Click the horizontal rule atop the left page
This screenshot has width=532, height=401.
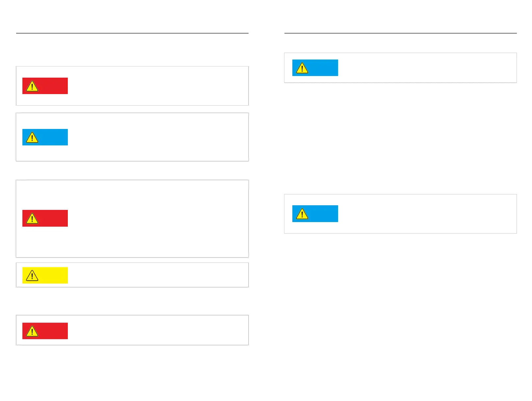132,33
